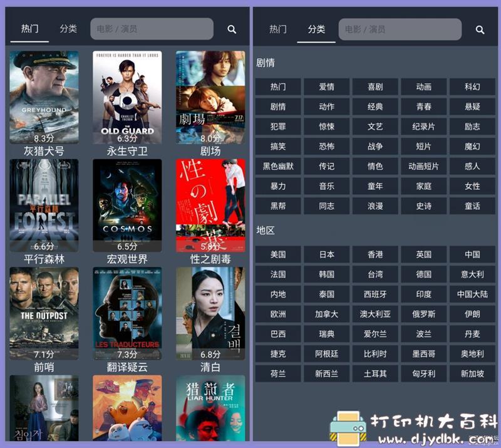Open the Liar Hunter 猎谎者 poster
The height and width of the screenshot is (448, 501).
pyautogui.click(x=210, y=408)
